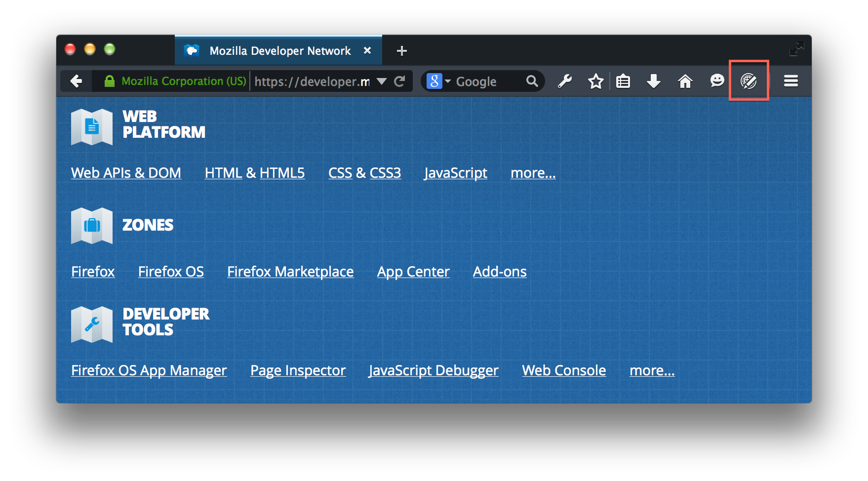Viewport: 868px width, 481px height.
Task: Open the App Center link
Action: tap(413, 272)
